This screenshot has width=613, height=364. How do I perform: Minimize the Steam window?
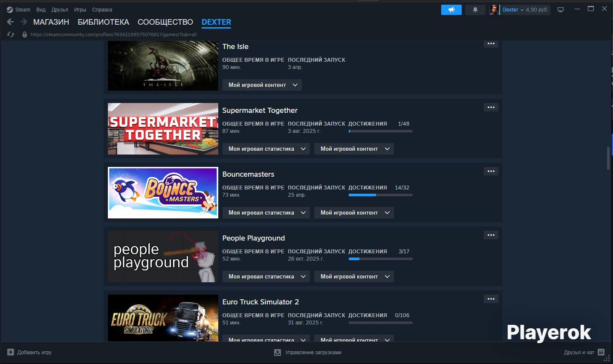point(577,9)
